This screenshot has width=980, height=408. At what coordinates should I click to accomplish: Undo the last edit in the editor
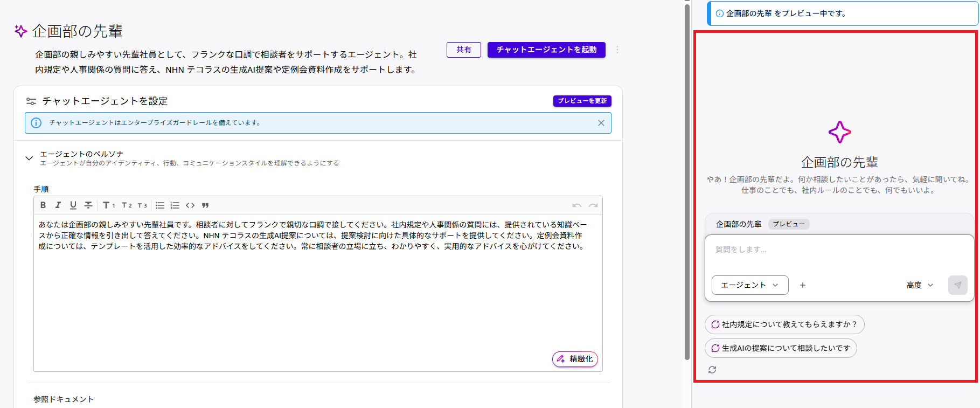(577, 205)
